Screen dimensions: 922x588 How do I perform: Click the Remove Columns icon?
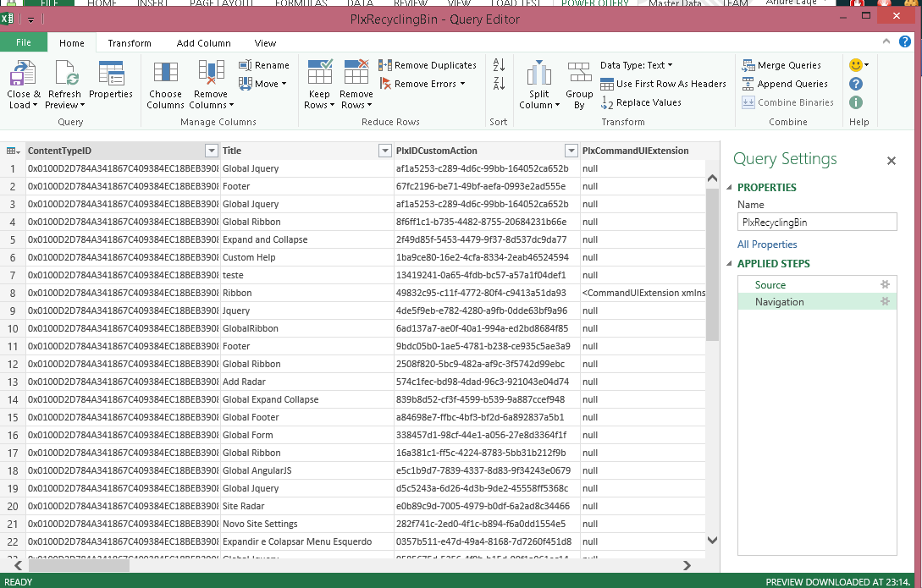211,73
